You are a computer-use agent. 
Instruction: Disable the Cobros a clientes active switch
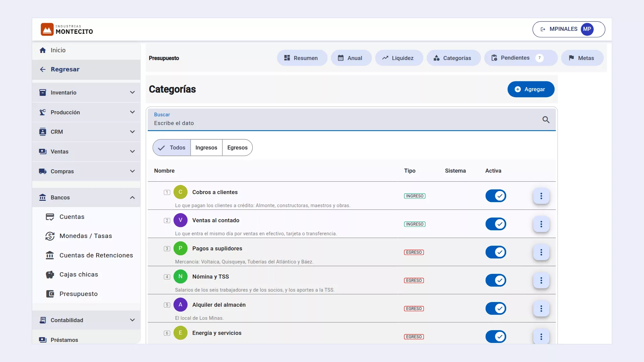tap(496, 196)
